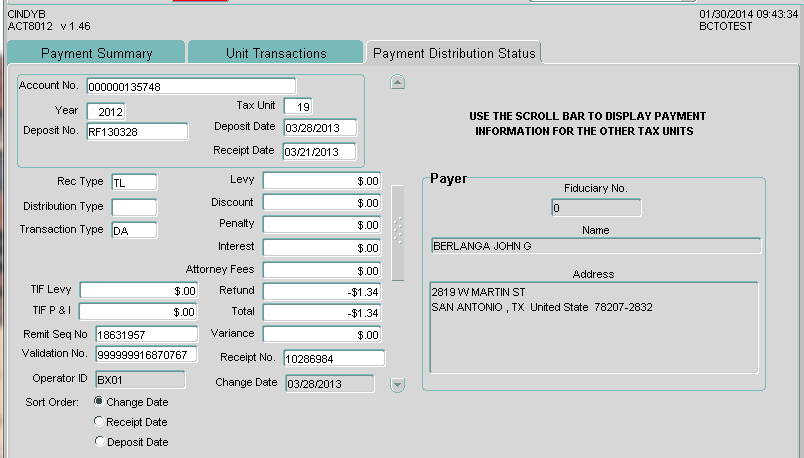804x458 pixels.
Task: Select the Receipt Date sort order
Action: pos(99,422)
